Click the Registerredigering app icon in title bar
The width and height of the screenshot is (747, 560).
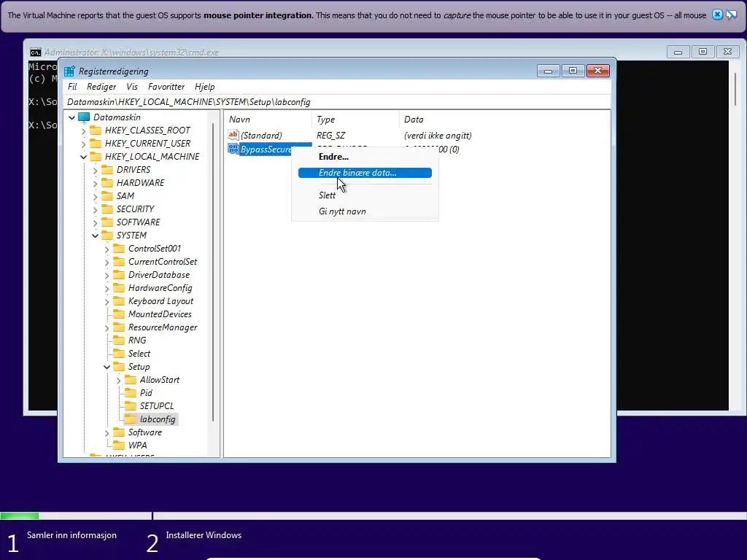[x=69, y=71]
